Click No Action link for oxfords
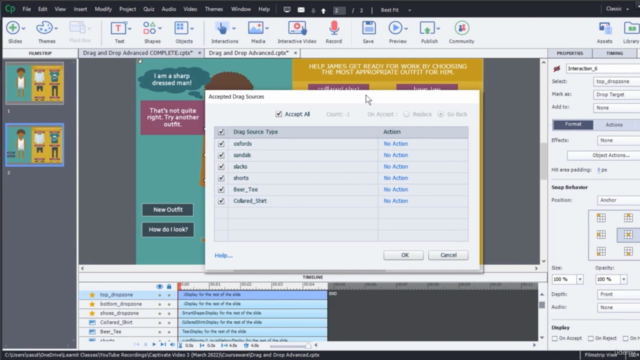The image size is (640, 360). [x=396, y=144]
